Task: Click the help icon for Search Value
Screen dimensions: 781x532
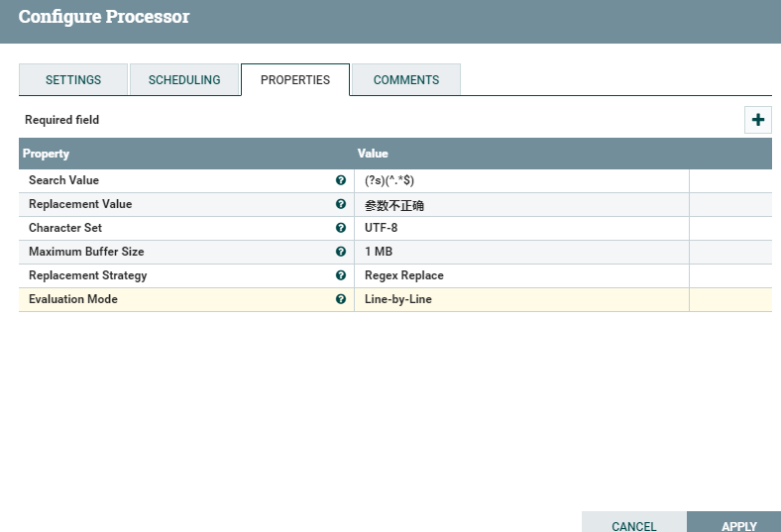Action: click(341, 180)
